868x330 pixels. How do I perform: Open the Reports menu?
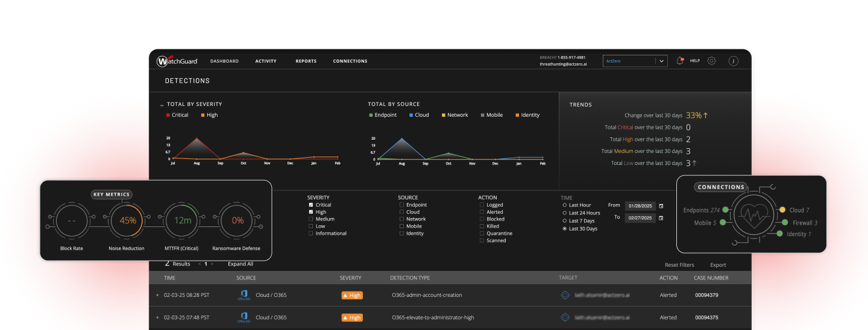306,61
